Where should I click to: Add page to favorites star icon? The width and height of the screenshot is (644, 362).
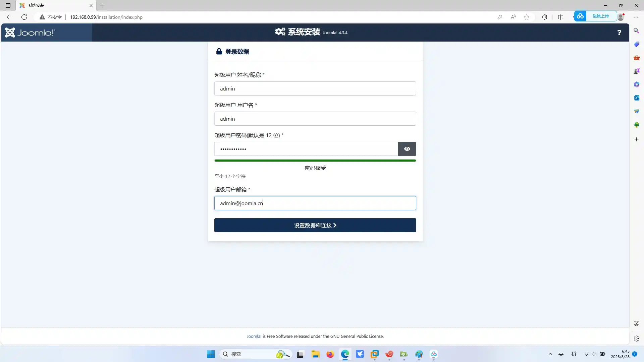527,17
